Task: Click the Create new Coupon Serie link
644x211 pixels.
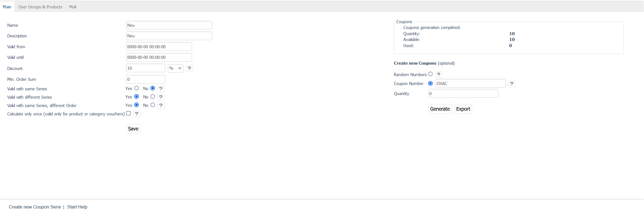Action: pyautogui.click(x=35, y=207)
